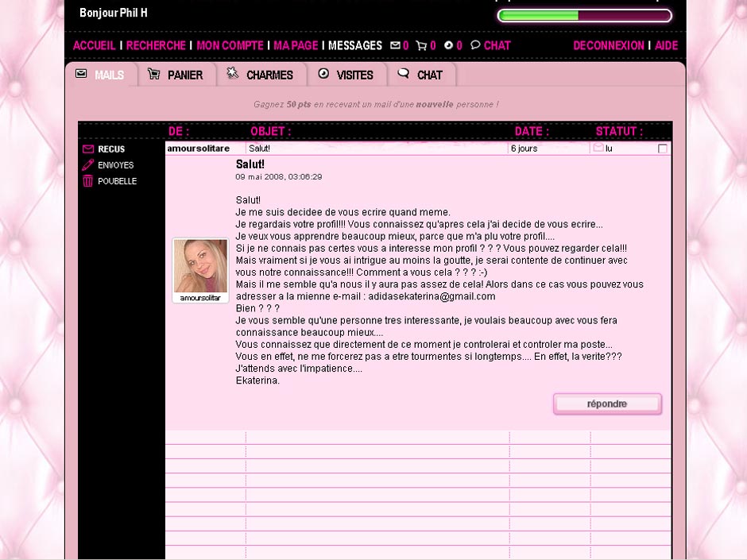Click the unread mail count next to envelope
Image resolution: width=747 pixels, height=560 pixels.
click(405, 45)
